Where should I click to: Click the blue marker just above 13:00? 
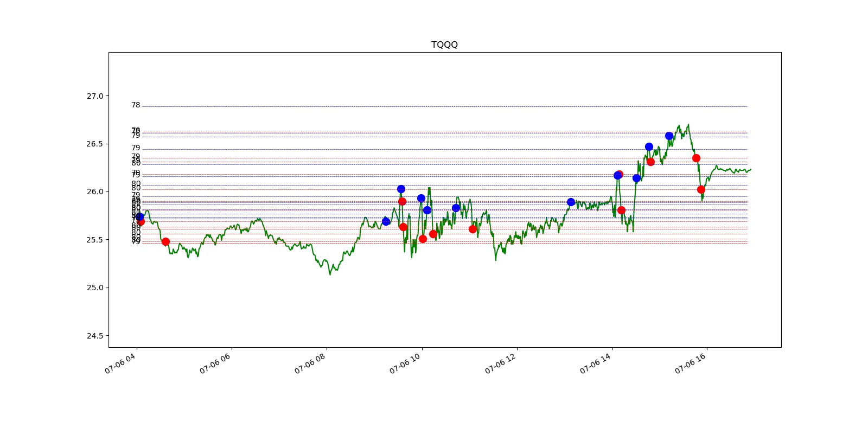571,202
